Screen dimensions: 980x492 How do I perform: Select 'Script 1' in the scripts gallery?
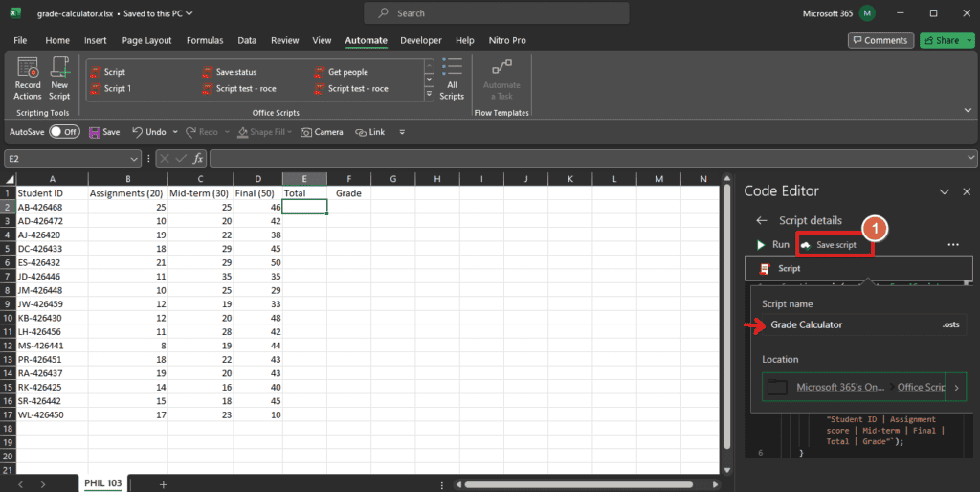(111, 89)
